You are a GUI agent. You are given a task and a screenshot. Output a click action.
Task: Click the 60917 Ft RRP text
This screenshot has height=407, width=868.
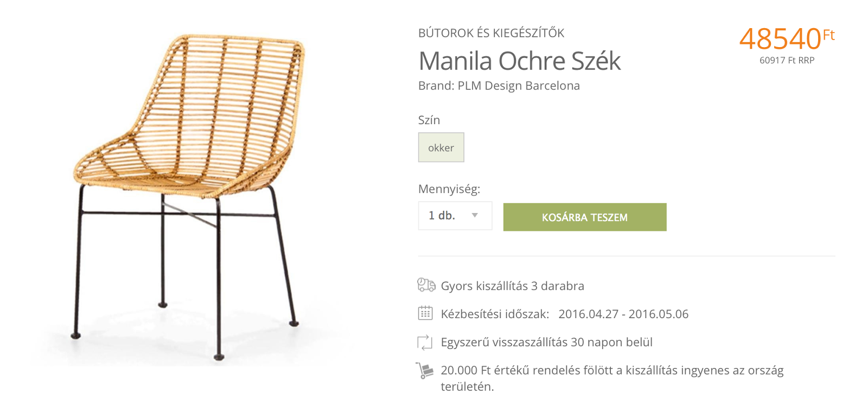click(787, 60)
